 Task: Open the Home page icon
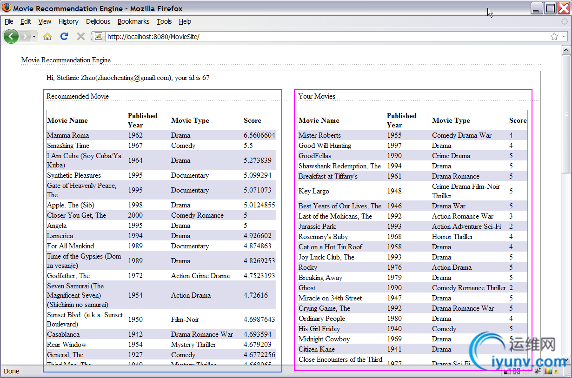tap(47, 36)
